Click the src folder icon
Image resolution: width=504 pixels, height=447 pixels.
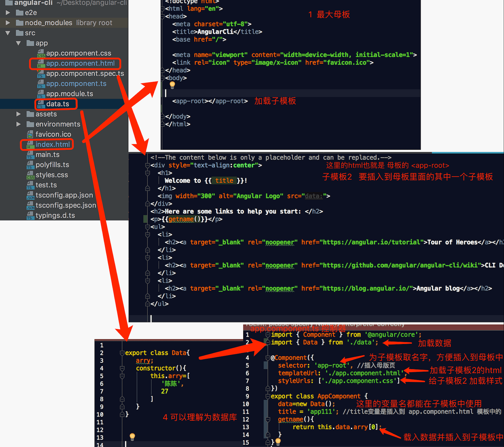[x=20, y=33]
